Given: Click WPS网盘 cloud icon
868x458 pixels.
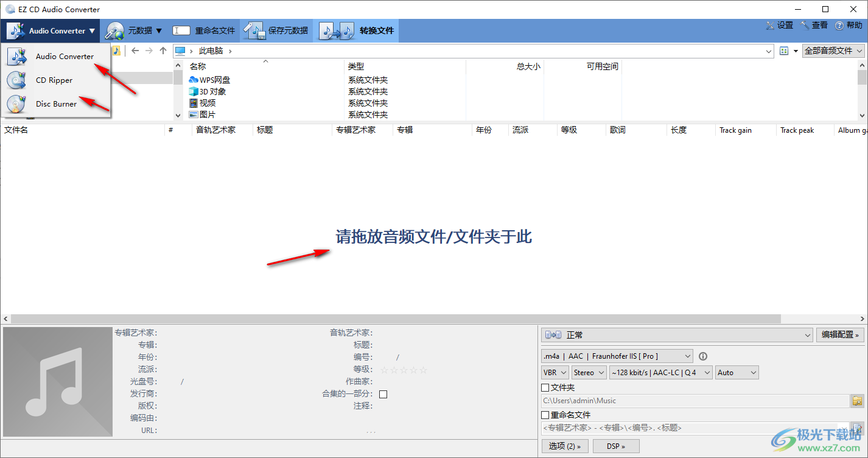Looking at the screenshot, I should pos(194,80).
